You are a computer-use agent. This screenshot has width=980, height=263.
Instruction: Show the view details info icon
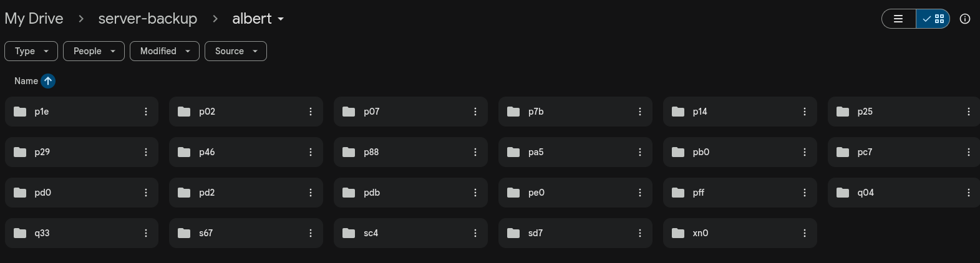tap(965, 19)
